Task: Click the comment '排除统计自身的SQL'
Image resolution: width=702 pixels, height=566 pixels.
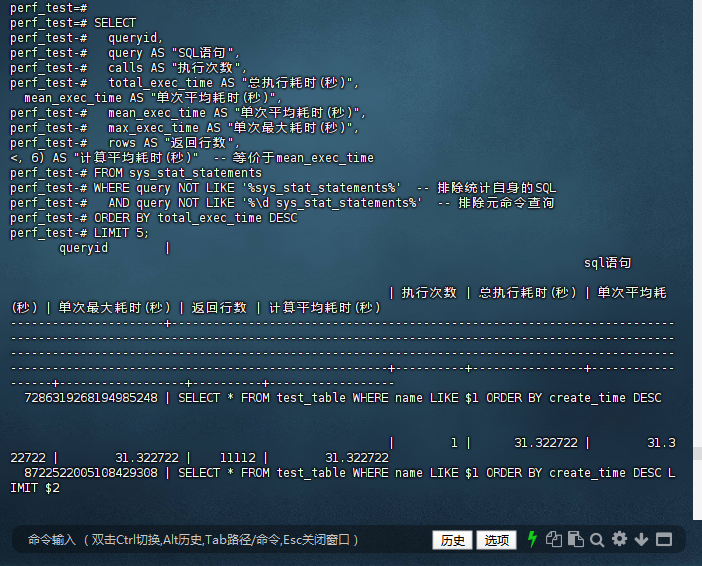Action: (x=497, y=188)
